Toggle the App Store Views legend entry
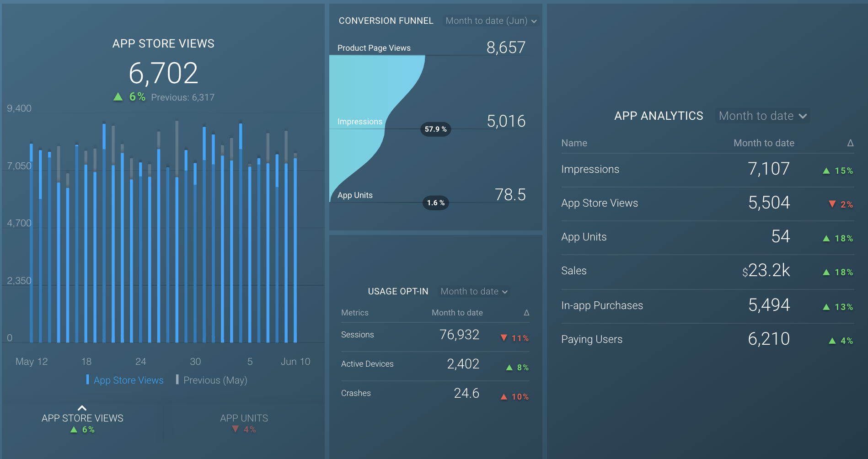This screenshot has height=459, width=868. pyautogui.click(x=129, y=380)
